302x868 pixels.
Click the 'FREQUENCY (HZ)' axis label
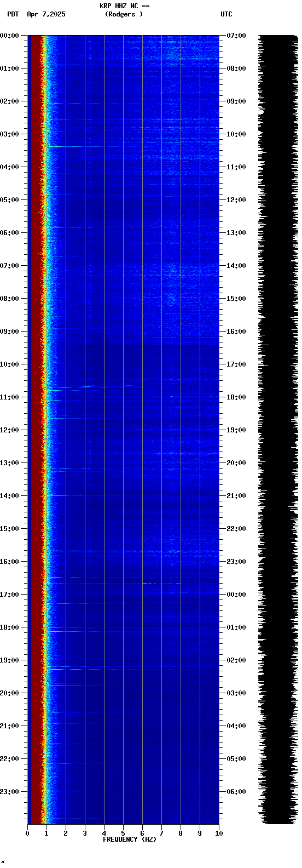[130, 840]
